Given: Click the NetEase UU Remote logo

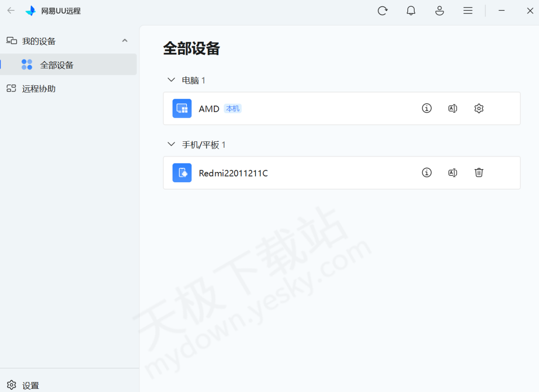Looking at the screenshot, I should [31, 11].
